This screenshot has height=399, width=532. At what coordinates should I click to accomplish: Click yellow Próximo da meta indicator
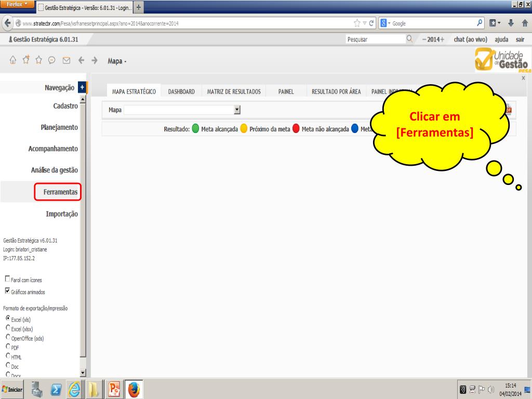[244, 129]
